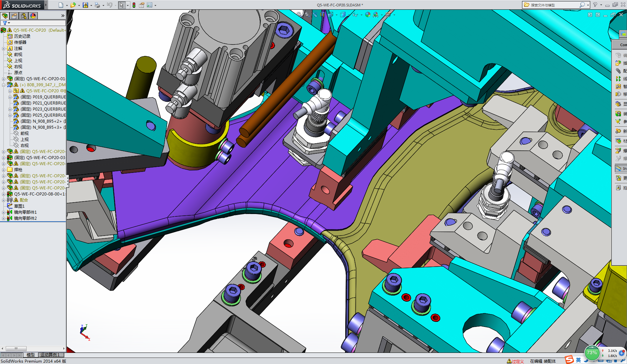Click the Section View icon
The image size is (627, 364).
pyautogui.click(x=323, y=14)
